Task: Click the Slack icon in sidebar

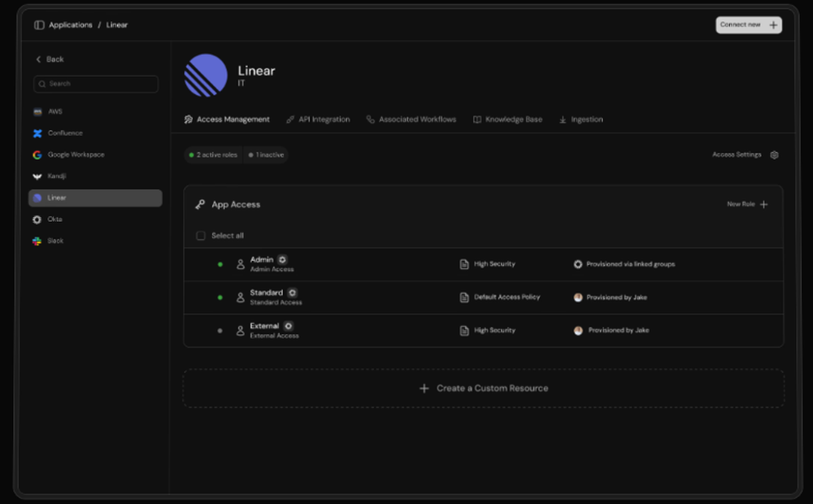Action: point(37,241)
